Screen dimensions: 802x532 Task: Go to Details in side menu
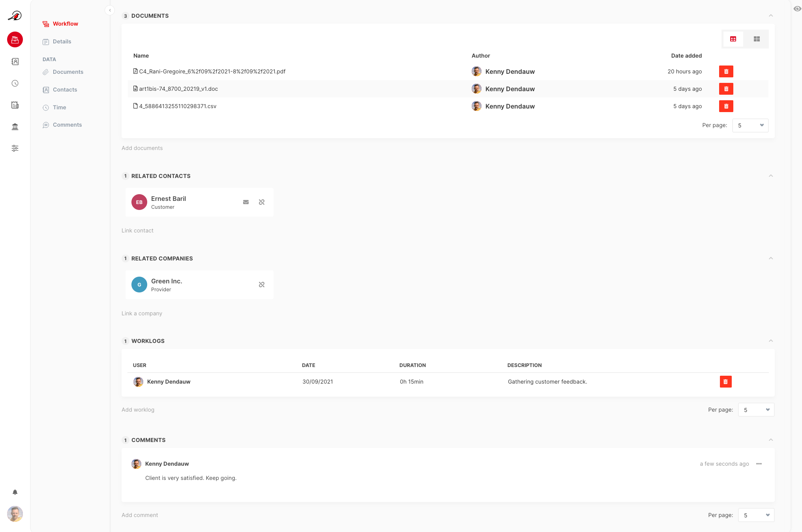62,41
